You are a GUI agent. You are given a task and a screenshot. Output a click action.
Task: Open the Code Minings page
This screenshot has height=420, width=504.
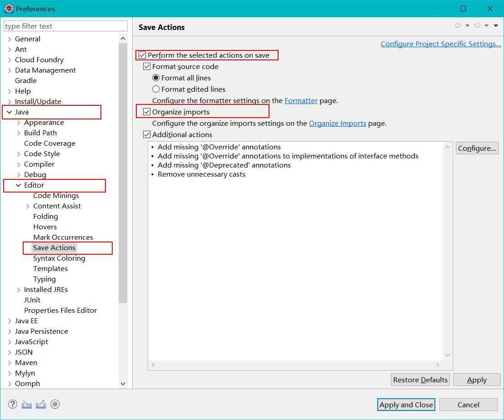tap(56, 196)
